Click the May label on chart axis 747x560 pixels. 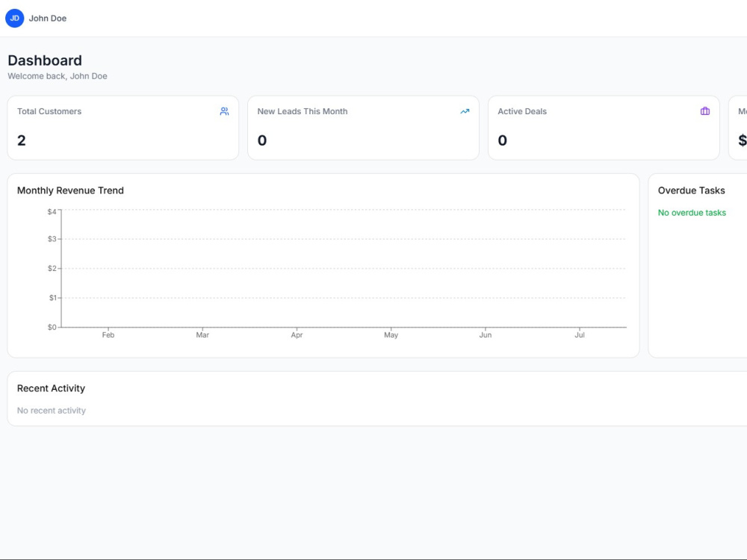point(391,335)
